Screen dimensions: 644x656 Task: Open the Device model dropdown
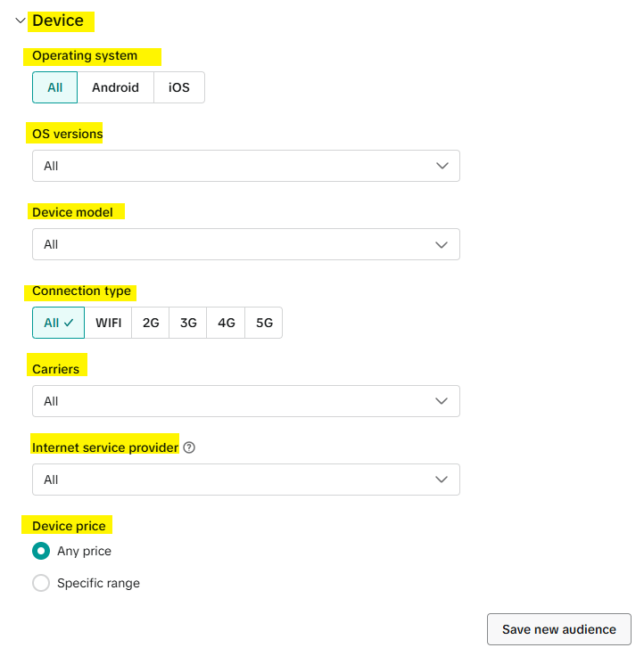[x=246, y=244]
